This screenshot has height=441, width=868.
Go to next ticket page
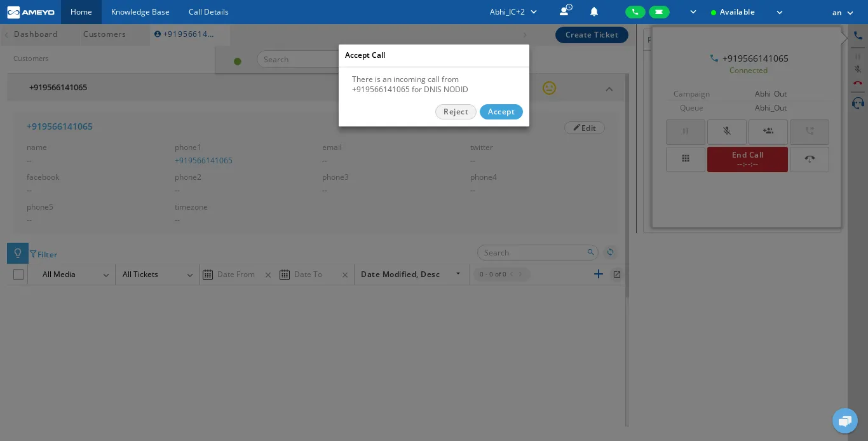click(x=520, y=275)
